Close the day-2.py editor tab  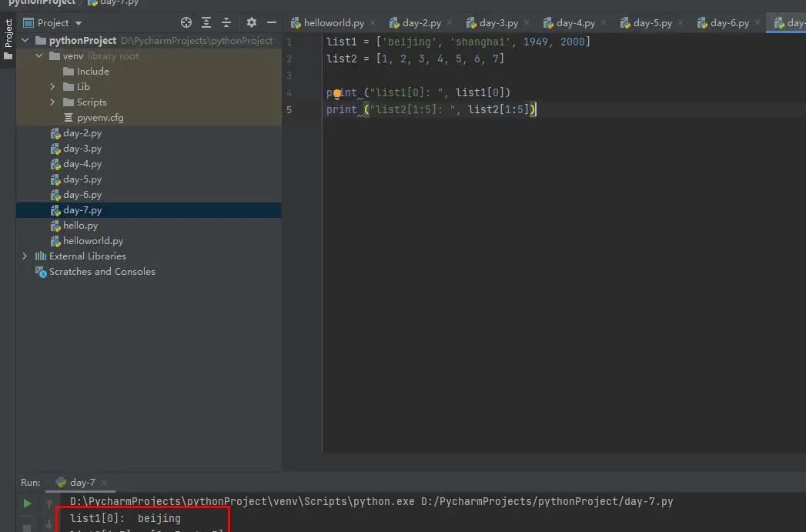450,22
